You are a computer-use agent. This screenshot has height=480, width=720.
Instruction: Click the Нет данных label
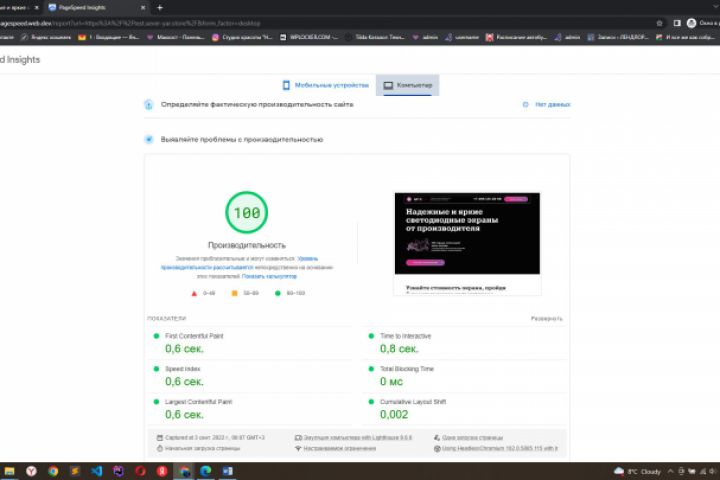(553, 105)
